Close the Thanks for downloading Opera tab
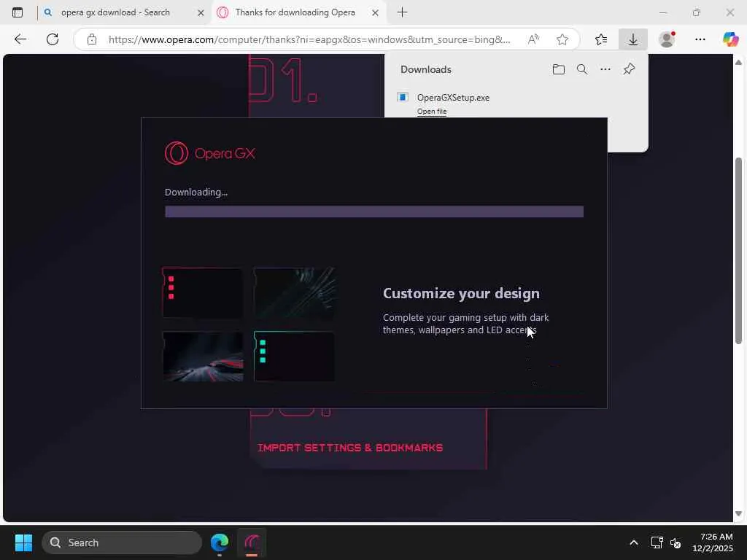Viewport: 747px width, 560px height. click(x=376, y=13)
